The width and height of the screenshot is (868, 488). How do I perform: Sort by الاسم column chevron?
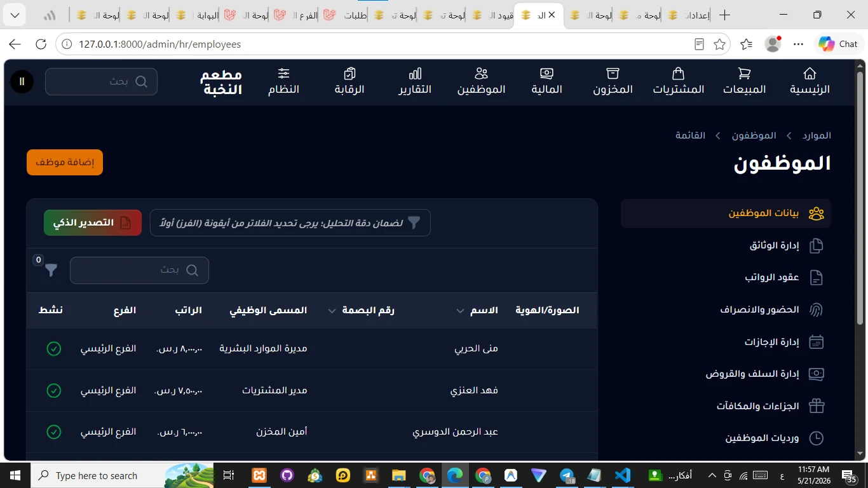[x=460, y=311]
